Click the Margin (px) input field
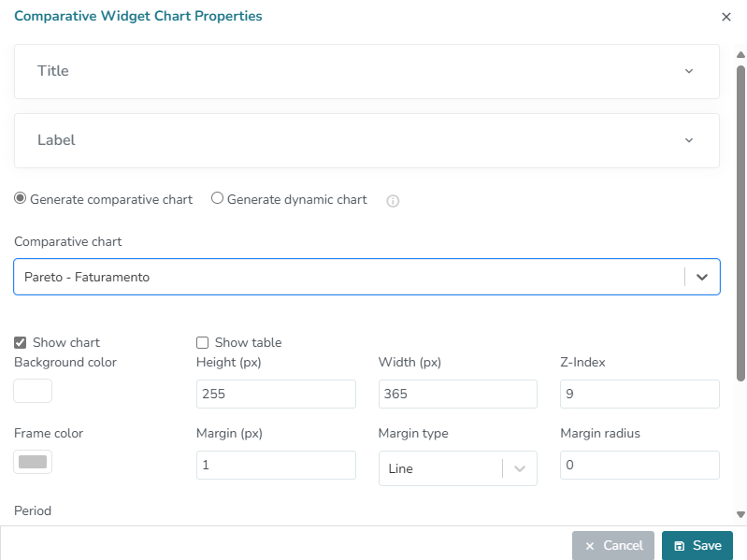747x560 pixels. (276, 466)
